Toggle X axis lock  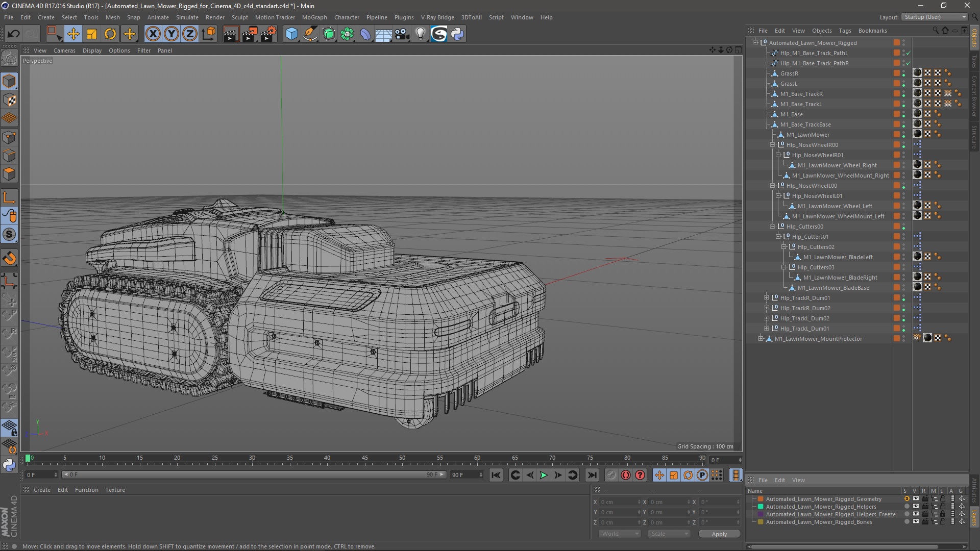tap(153, 34)
